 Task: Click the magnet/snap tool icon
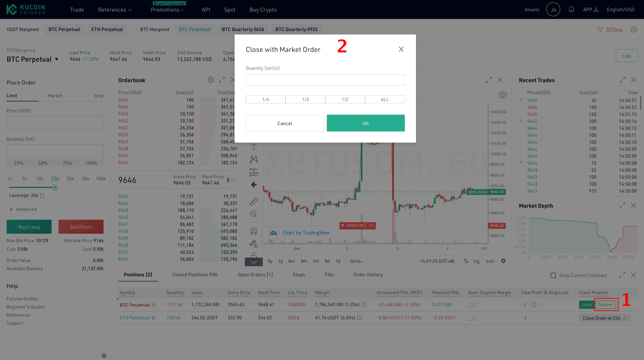(x=253, y=230)
